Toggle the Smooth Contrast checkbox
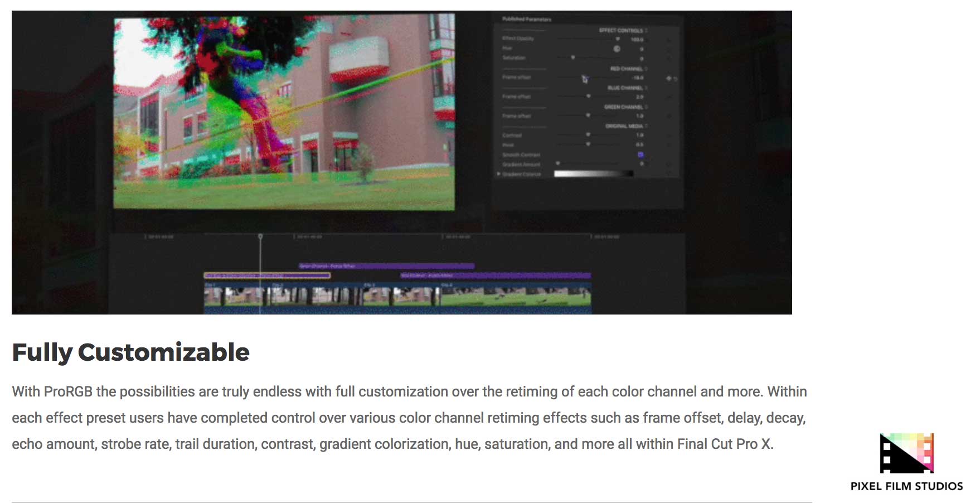Viewport: 980px width, 503px height. click(x=641, y=154)
